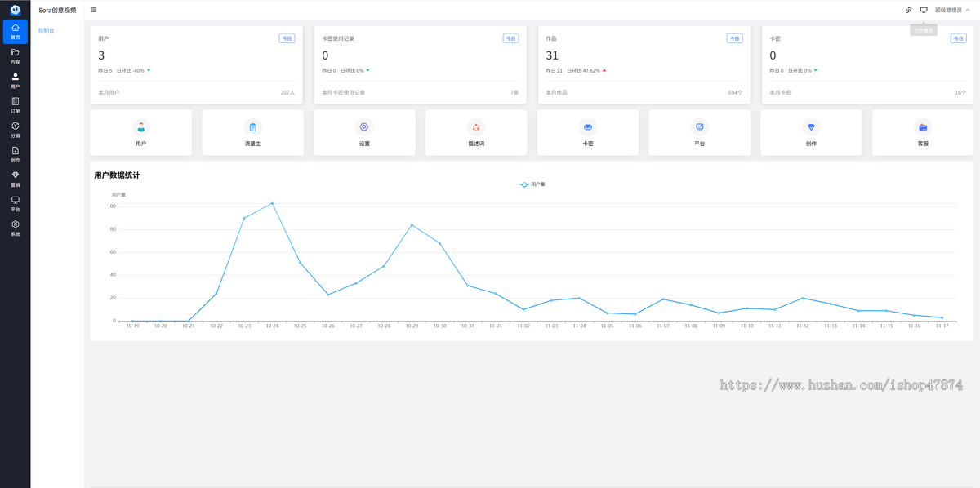Click the 昨日 5 users text
The height and width of the screenshot is (488, 980).
tap(105, 70)
